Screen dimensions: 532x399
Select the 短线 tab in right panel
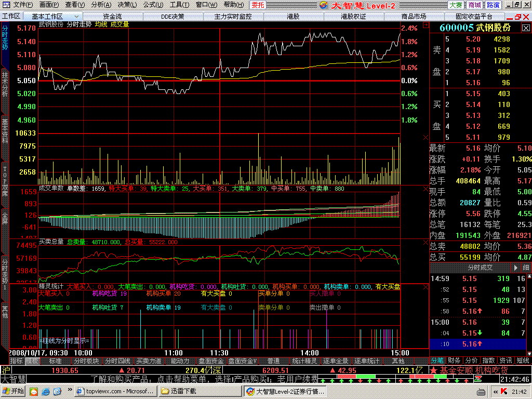(523, 361)
